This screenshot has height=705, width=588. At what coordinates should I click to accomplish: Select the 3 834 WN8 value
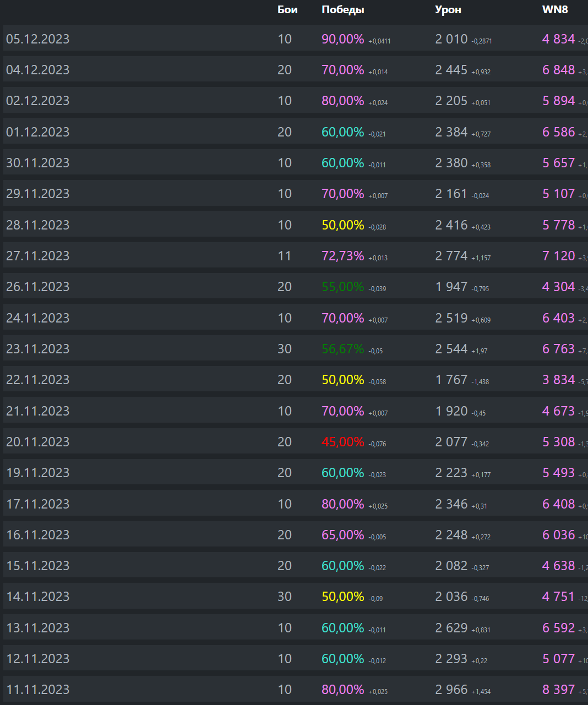(558, 380)
